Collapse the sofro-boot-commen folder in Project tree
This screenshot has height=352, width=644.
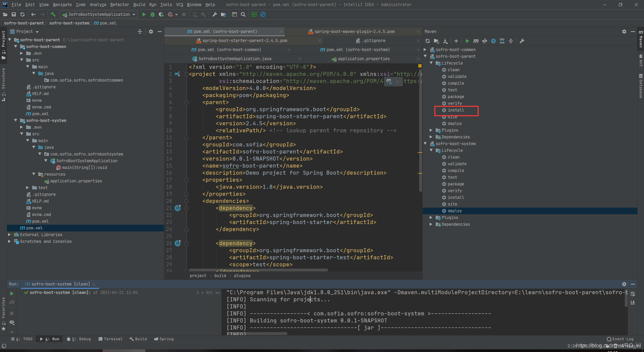tap(16, 46)
